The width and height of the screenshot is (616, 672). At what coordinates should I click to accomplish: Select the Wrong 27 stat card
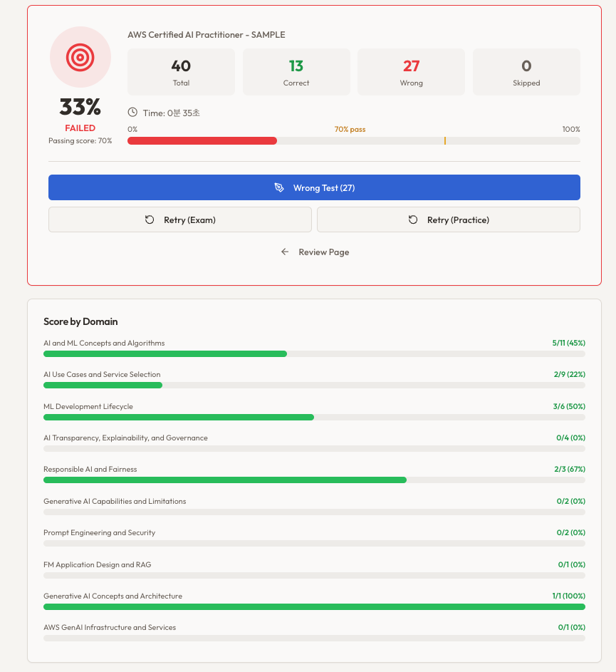pos(411,72)
